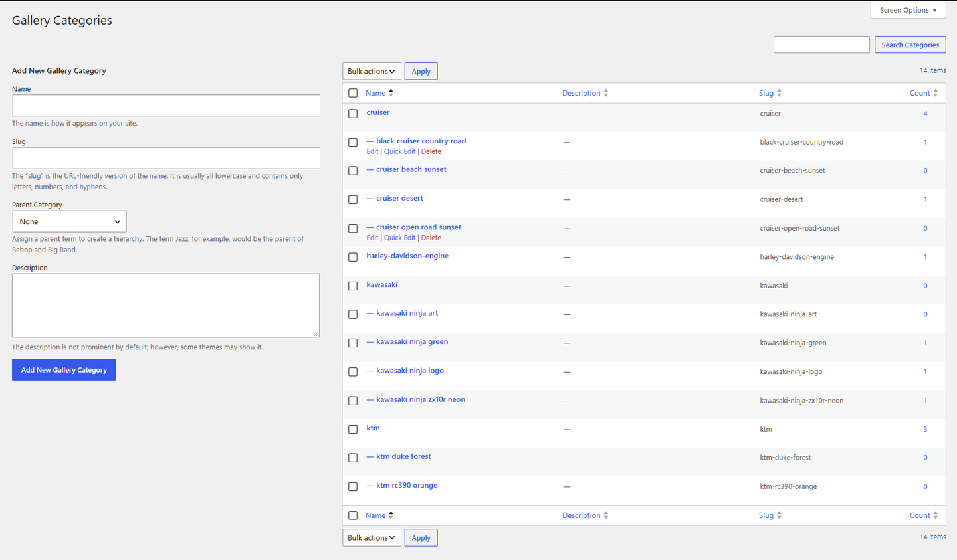Image resolution: width=957 pixels, height=560 pixels.
Task: Delete cruiser open road sunset category
Action: (x=431, y=238)
